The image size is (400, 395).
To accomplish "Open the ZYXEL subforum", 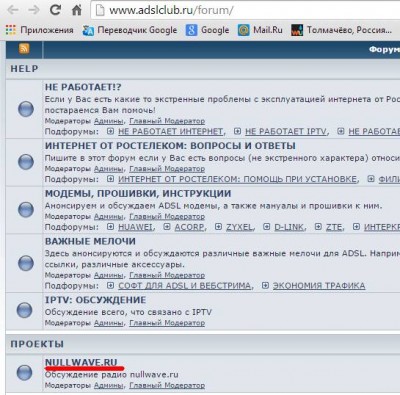I will tap(240, 227).
